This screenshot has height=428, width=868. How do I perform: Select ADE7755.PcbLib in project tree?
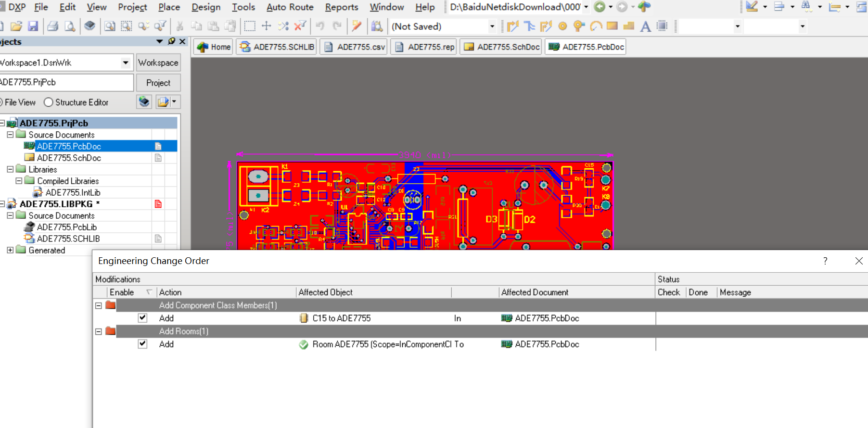point(67,227)
